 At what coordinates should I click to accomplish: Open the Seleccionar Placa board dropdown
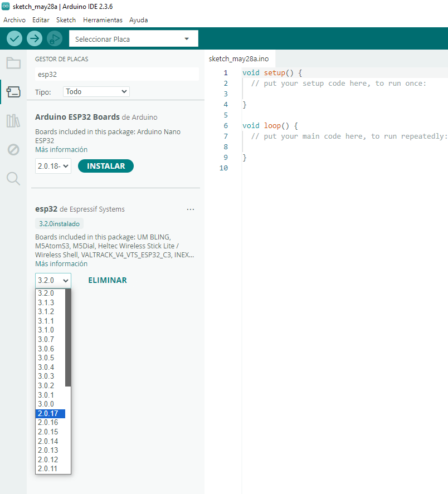[x=133, y=39]
